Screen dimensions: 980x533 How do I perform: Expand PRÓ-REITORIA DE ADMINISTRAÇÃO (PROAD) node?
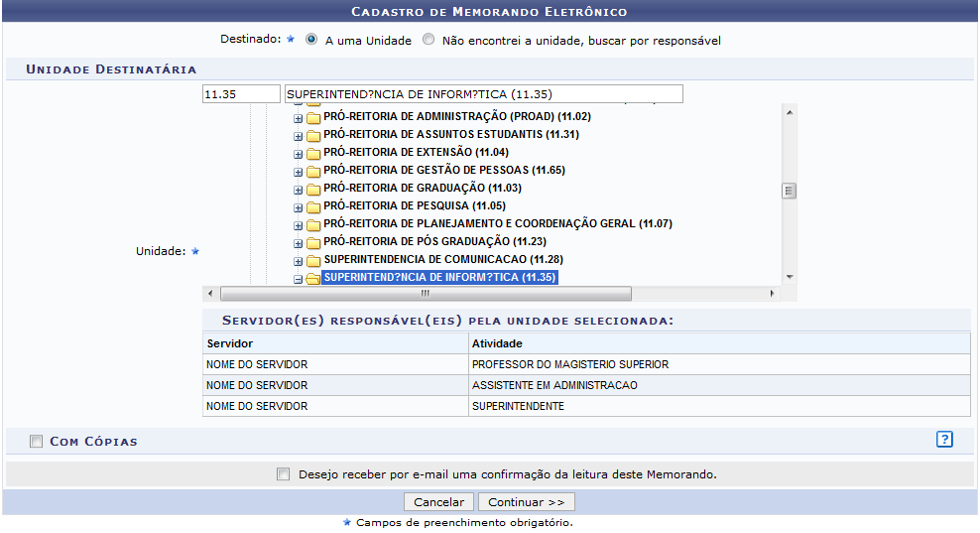(298, 118)
